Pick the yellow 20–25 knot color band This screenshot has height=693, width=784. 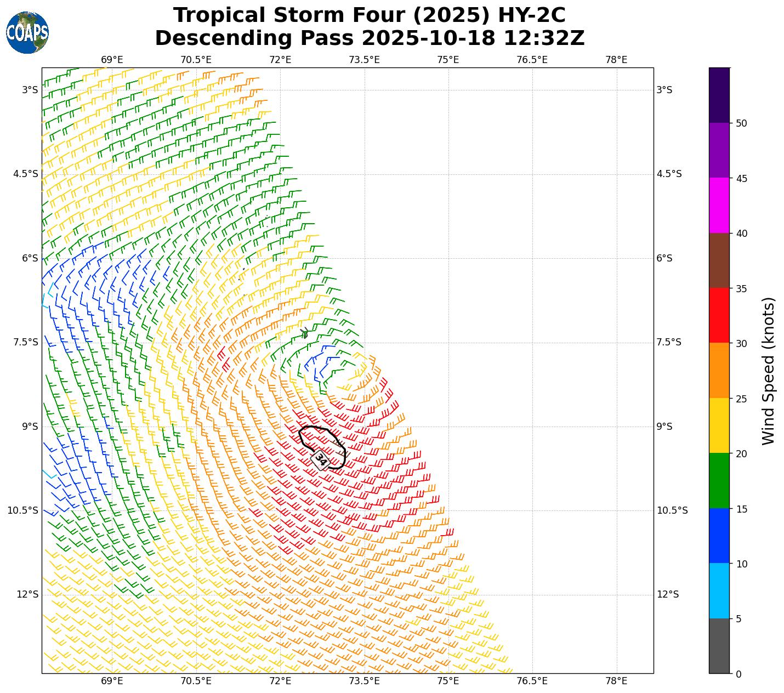(x=719, y=425)
